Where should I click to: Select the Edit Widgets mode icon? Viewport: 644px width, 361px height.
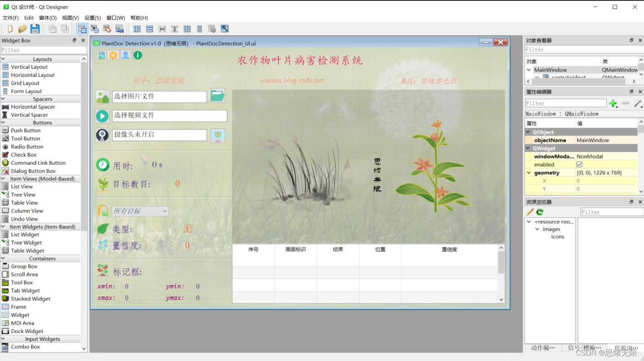[82, 29]
